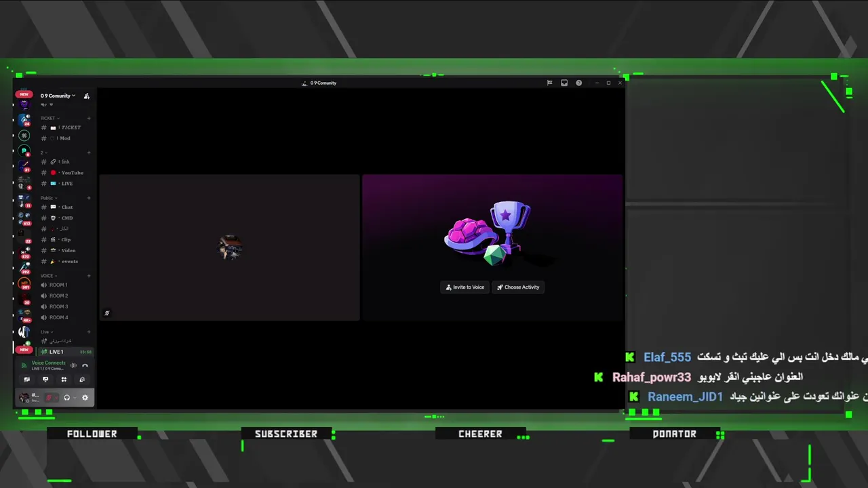Add a channel to category 2

click(x=89, y=153)
